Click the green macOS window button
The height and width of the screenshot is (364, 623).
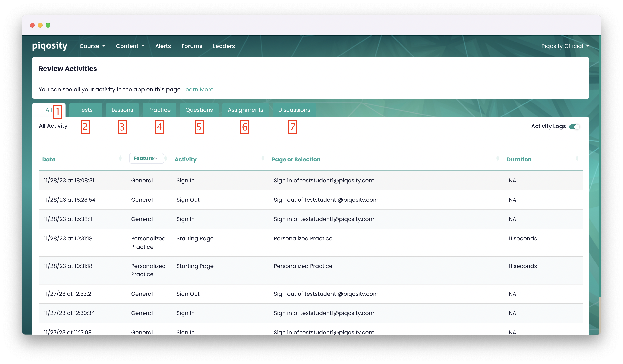tap(48, 25)
